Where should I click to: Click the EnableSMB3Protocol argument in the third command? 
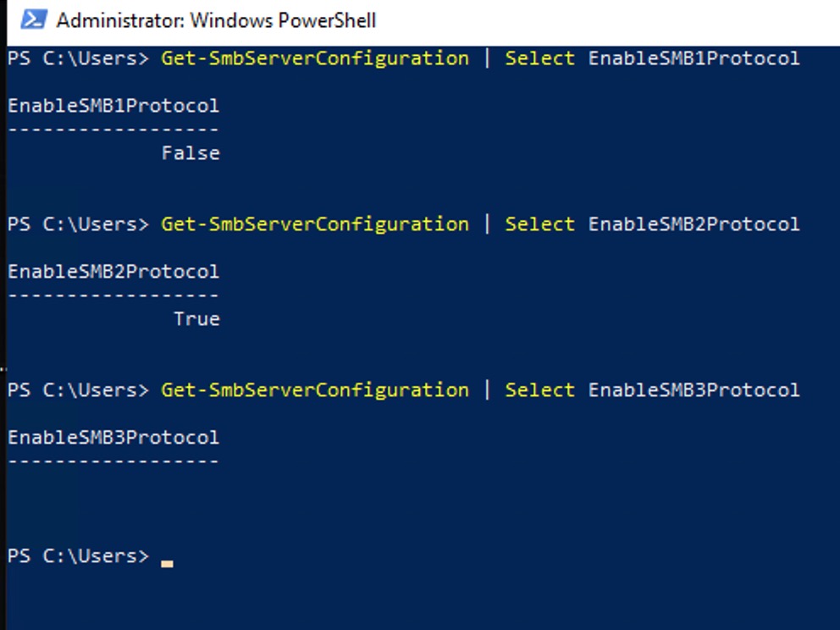(694, 390)
